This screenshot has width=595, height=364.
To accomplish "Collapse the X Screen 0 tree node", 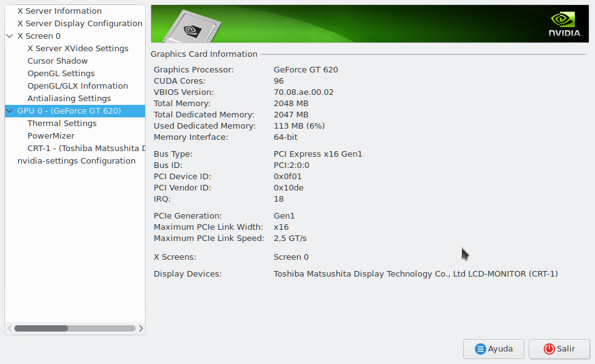I will coord(9,36).
